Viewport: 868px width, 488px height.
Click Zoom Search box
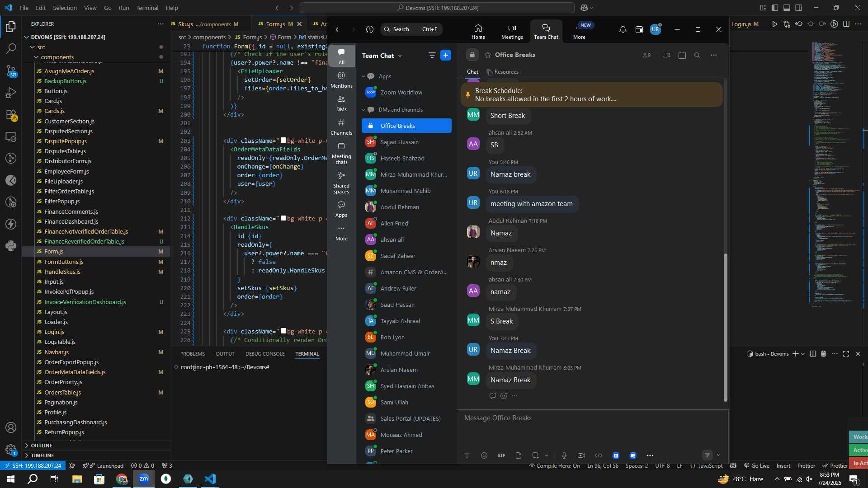(x=411, y=29)
